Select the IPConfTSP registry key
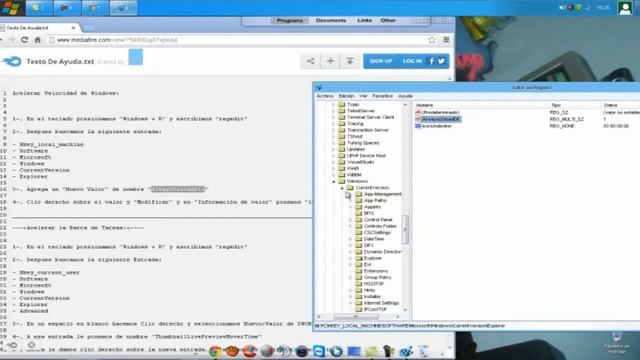The height and width of the screenshot is (360, 640). pos(375,309)
